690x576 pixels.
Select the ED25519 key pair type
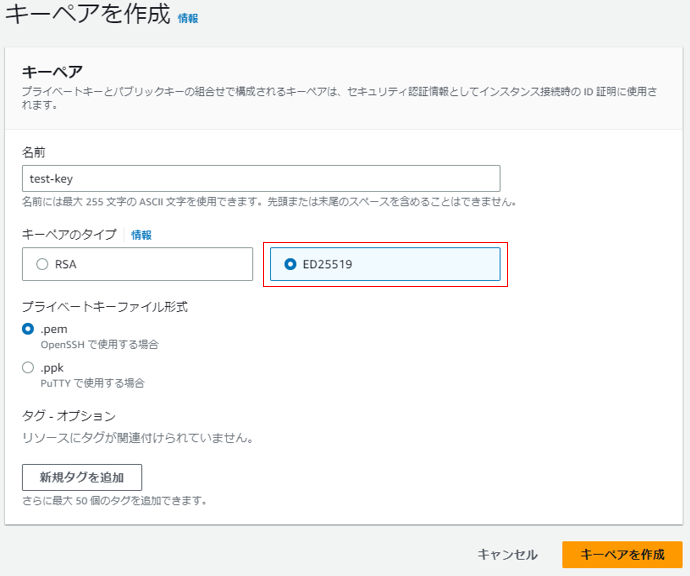(x=385, y=264)
